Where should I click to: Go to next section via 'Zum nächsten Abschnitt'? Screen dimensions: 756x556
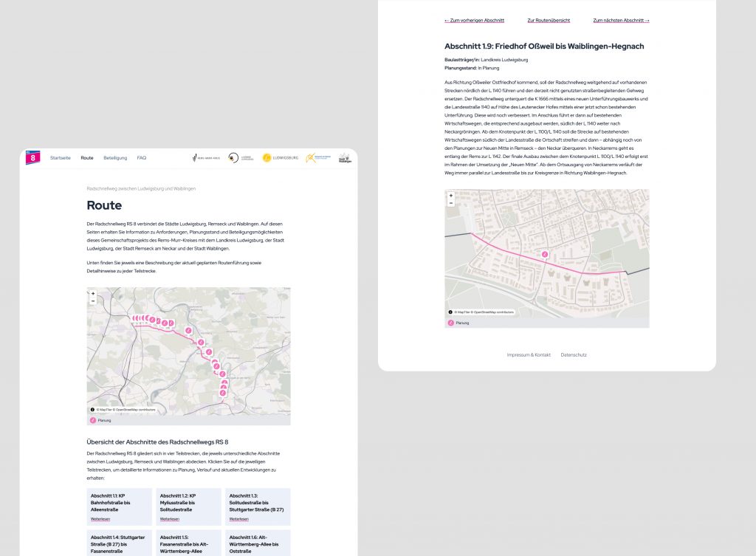click(621, 21)
